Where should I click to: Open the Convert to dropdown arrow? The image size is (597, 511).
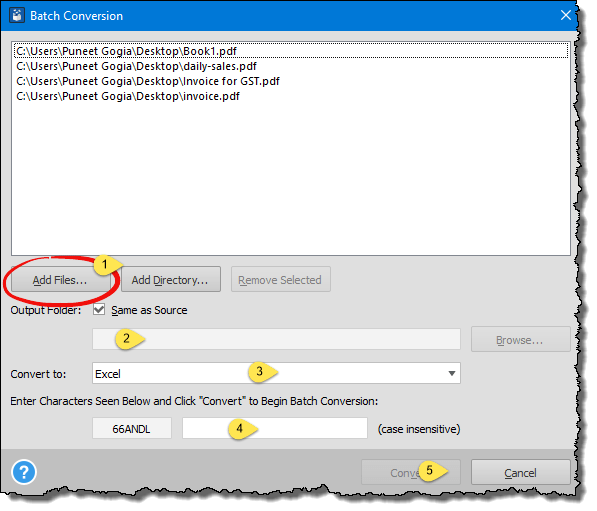point(452,373)
